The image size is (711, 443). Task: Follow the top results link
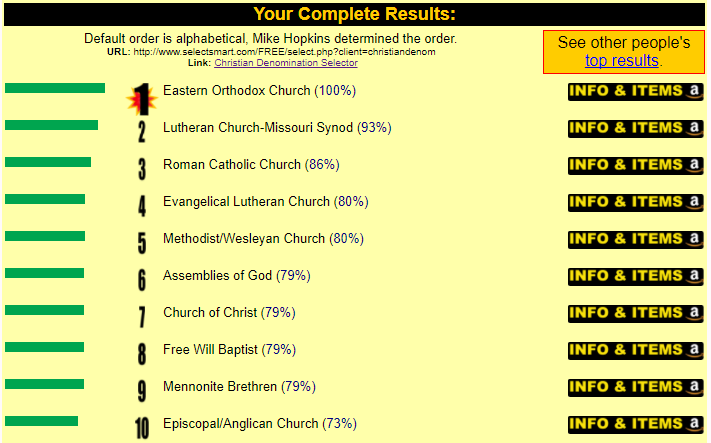pyautogui.click(x=621, y=61)
